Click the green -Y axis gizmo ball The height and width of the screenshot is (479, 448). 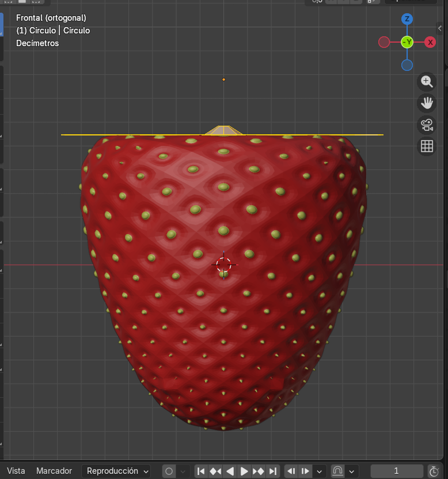[407, 42]
